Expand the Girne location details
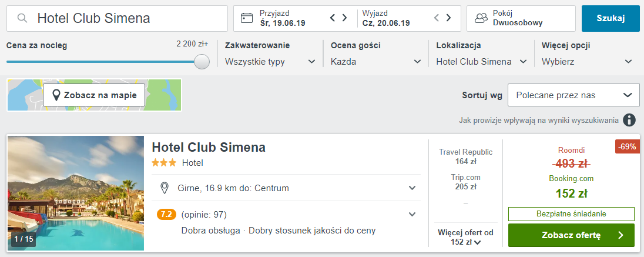Image resolution: width=644 pixels, height=257 pixels. click(x=412, y=188)
